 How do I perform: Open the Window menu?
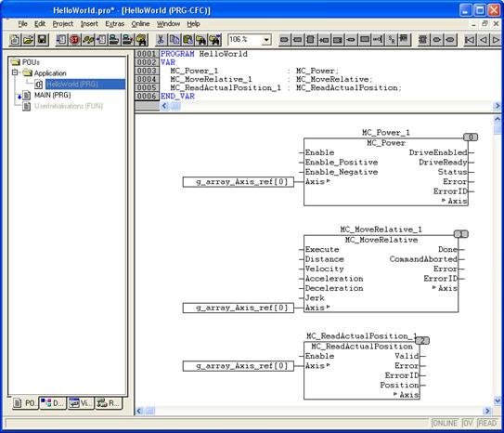168,24
